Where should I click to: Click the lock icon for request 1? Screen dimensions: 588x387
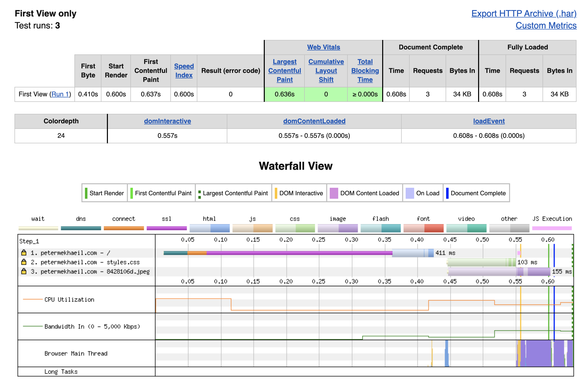pyautogui.click(x=24, y=252)
